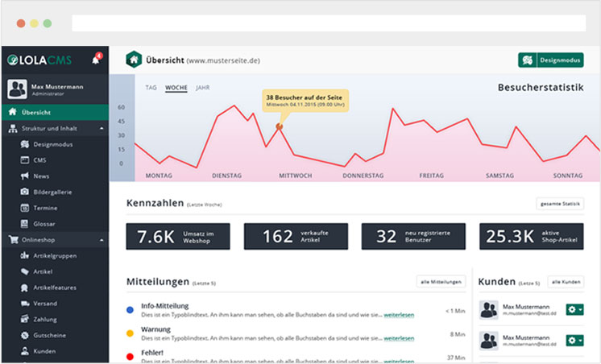Follow weiterlesen link of Info-Mitteilung

point(399,315)
